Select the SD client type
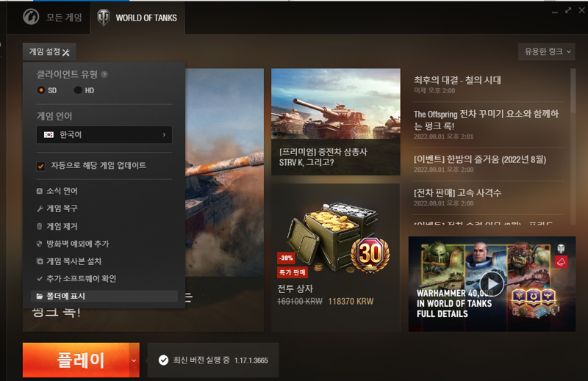Image resolution: width=588 pixels, height=381 pixels. [x=47, y=90]
